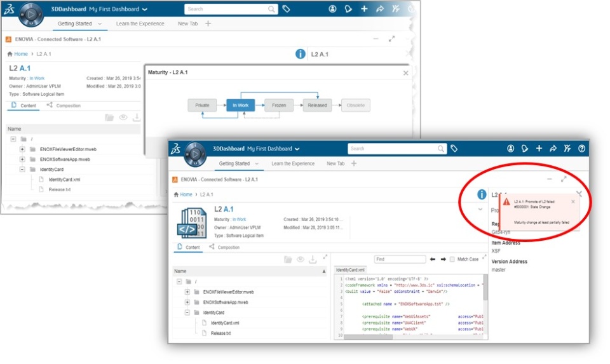Screen dimensions: 610x364
Task: Expand ENOXFileViewerEditor.mweb in front window tree
Action: pyautogui.click(x=187, y=292)
